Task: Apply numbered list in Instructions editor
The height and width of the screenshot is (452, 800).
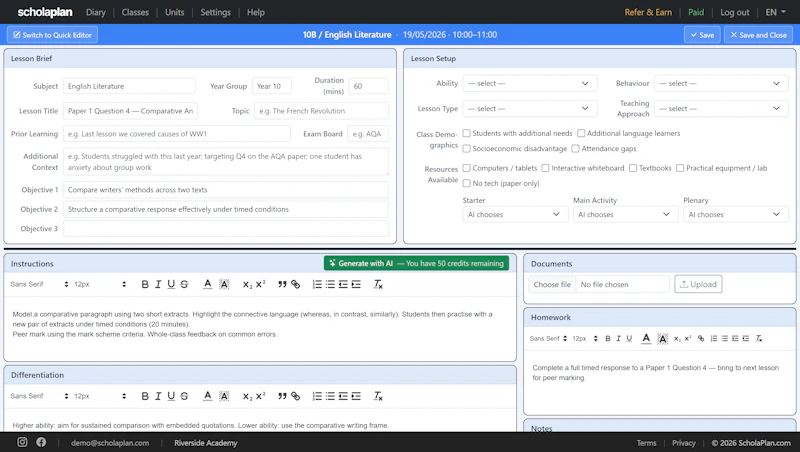Action: [x=317, y=284]
